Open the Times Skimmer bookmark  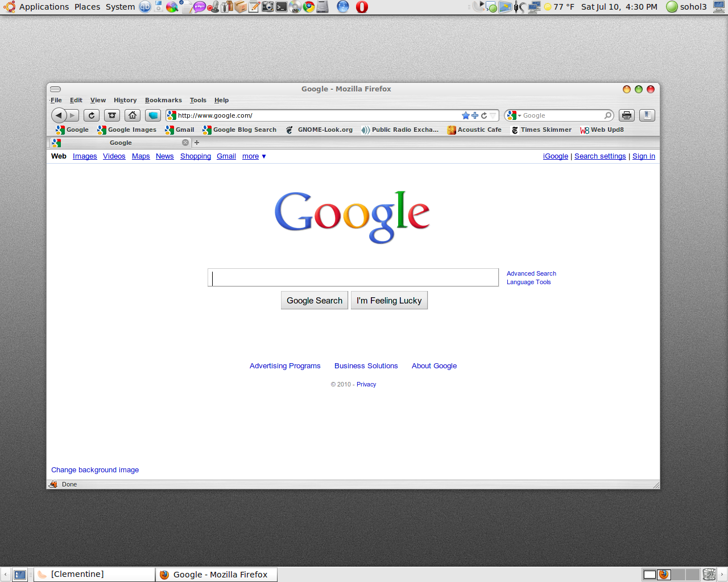point(541,130)
